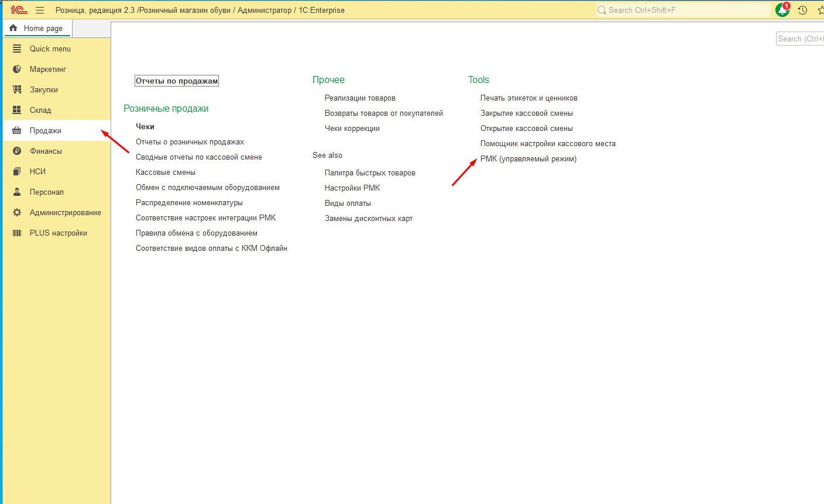Click the Администрирование gear icon
This screenshot has height=504, width=824.
pyautogui.click(x=17, y=212)
